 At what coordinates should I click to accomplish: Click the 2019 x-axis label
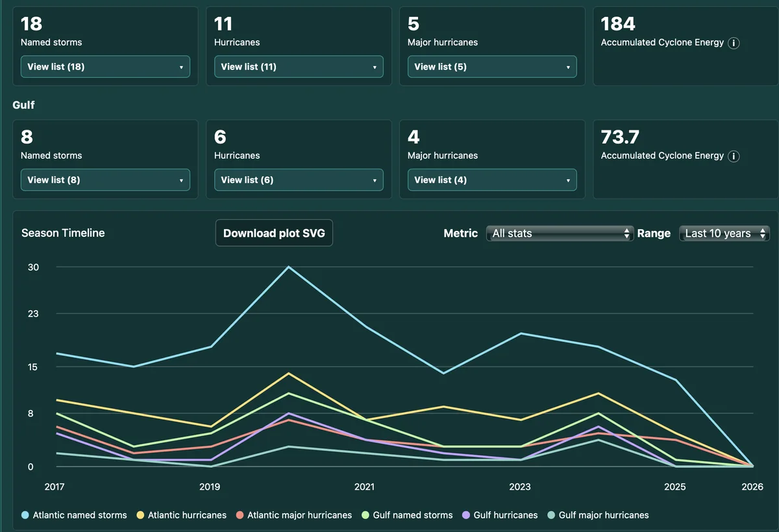210,487
